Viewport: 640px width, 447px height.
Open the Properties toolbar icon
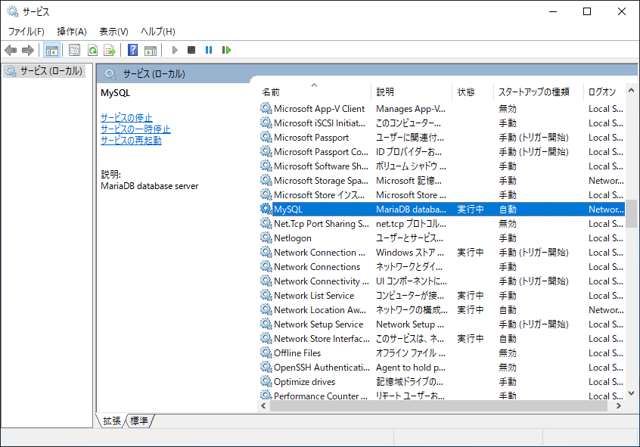click(x=74, y=50)
